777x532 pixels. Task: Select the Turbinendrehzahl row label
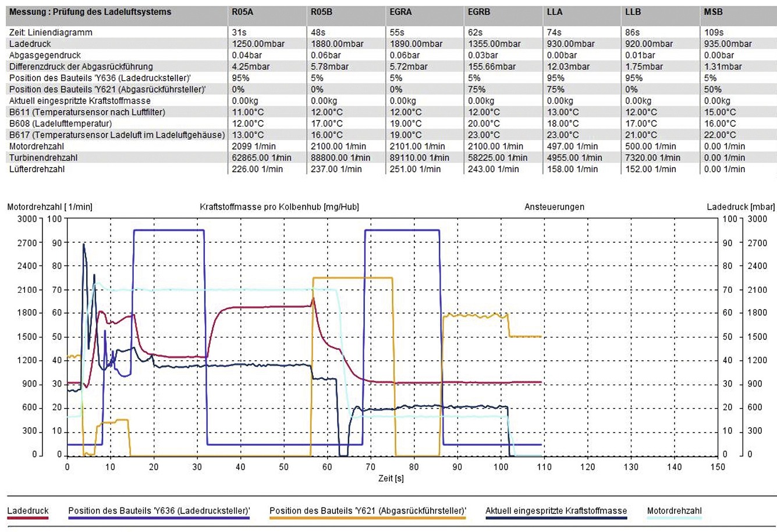(43, 158)
